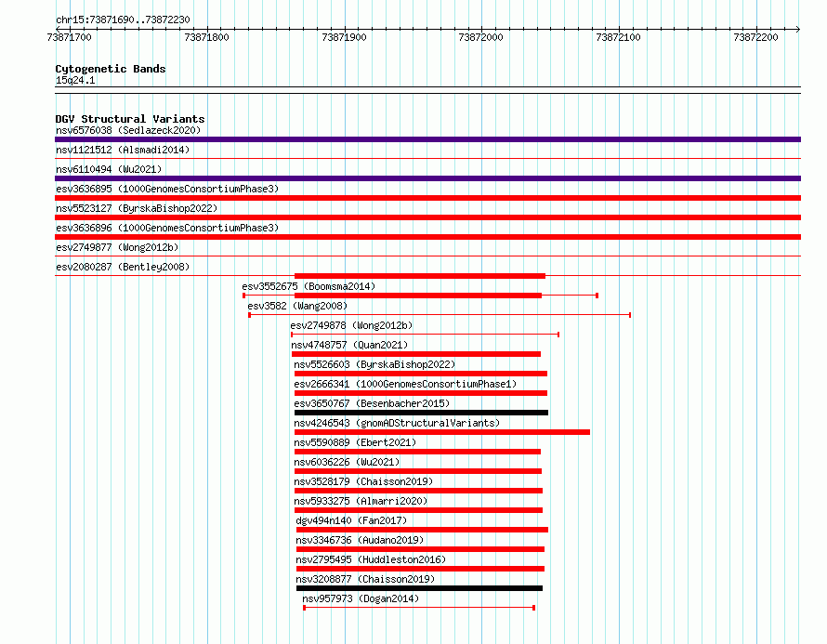Select nsv3528179 (Chaisson2019) label

coord(363,481)
